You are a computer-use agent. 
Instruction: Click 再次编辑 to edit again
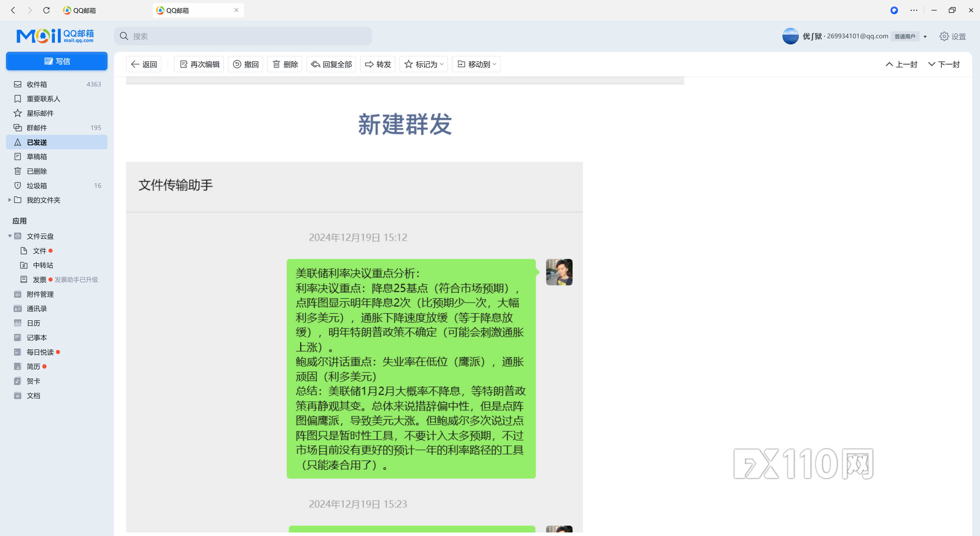point(199,64)
